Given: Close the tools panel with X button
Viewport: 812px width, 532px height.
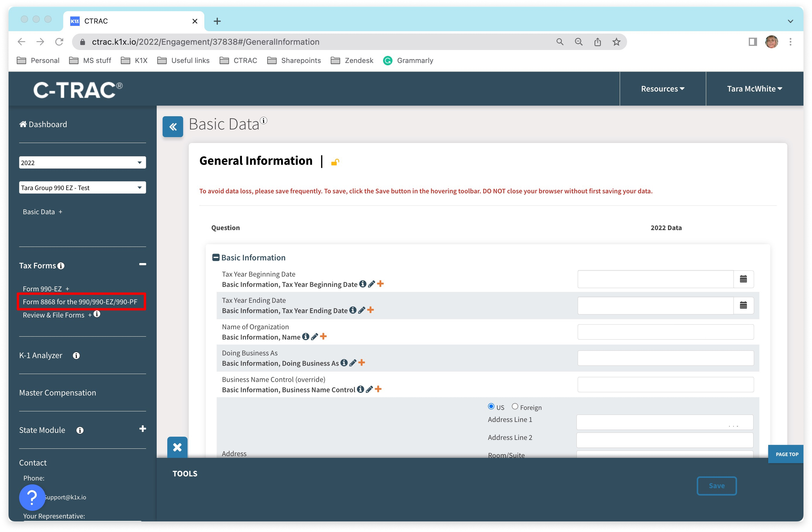Looking at the screenshot, I should (x=177, y=447).
